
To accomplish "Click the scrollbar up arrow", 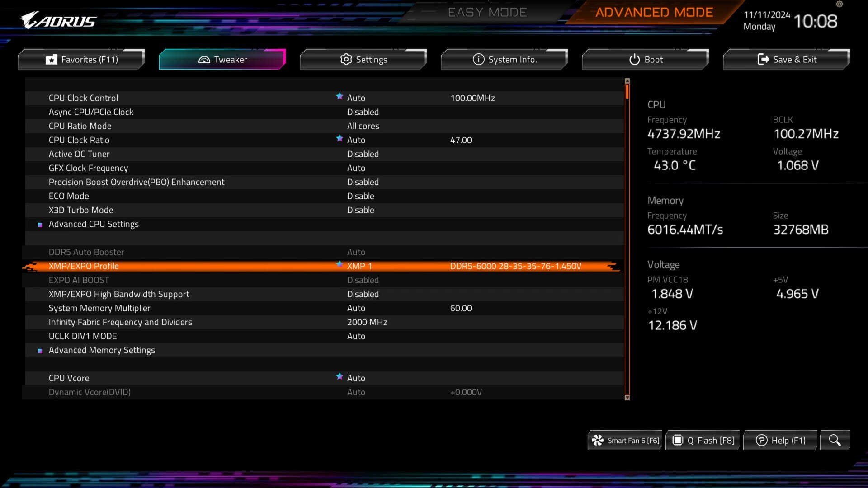I will click(627, 81).
